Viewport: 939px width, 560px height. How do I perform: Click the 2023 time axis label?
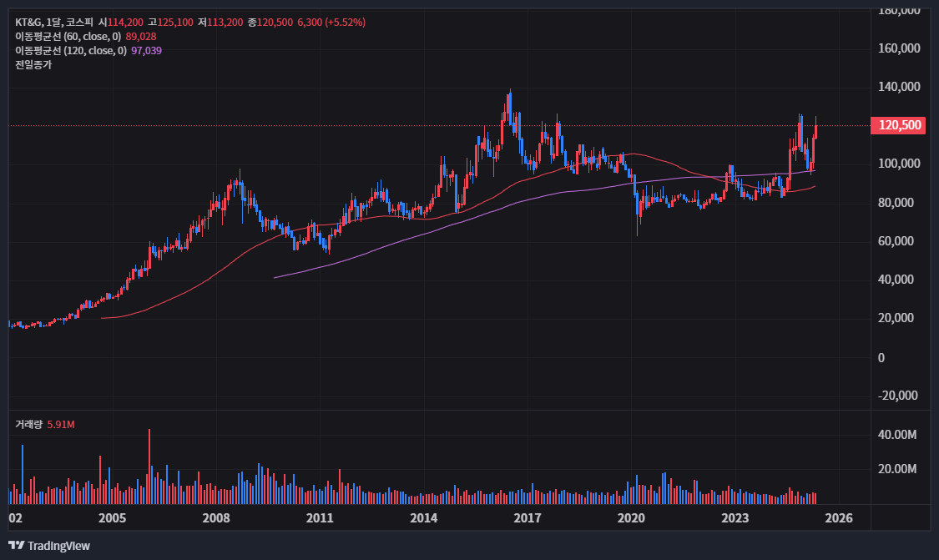735,518
